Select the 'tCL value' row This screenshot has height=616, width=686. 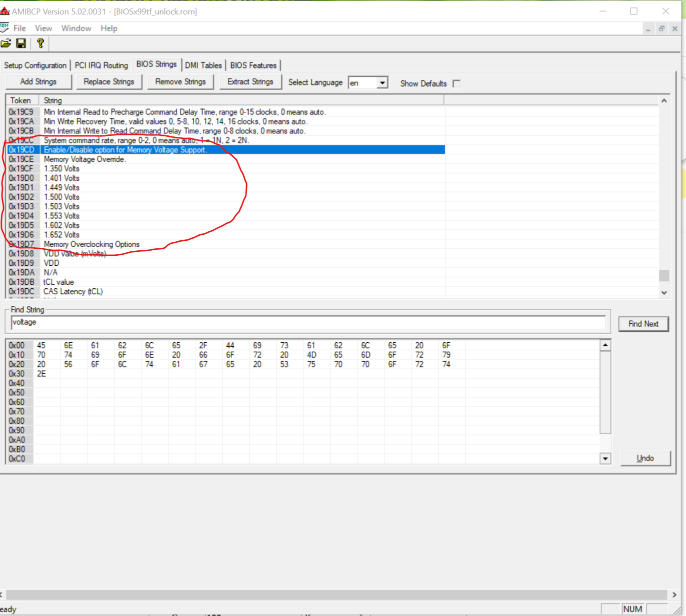coord(226,282)
